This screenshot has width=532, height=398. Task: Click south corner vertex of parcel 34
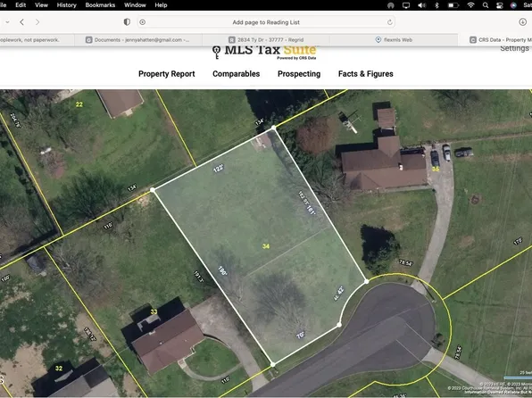point(273,364)
